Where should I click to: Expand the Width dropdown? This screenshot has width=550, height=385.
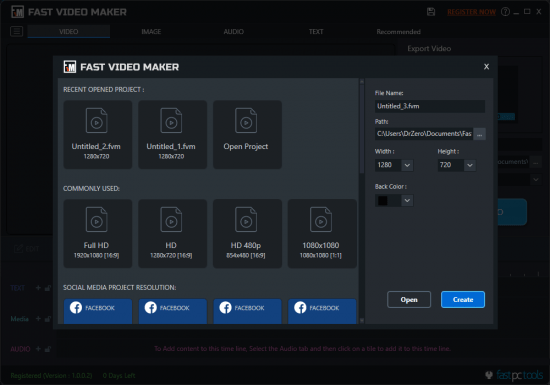coord(407,165)
